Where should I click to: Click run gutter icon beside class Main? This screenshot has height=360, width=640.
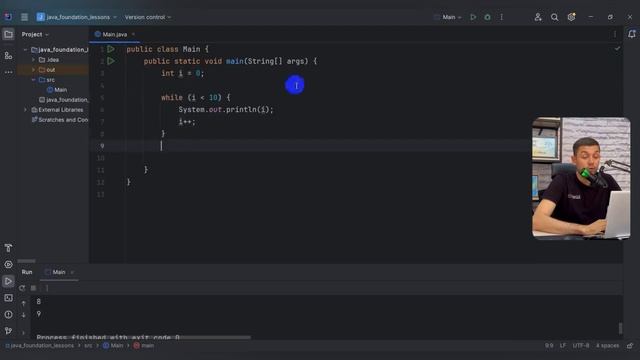pos(111,49)
